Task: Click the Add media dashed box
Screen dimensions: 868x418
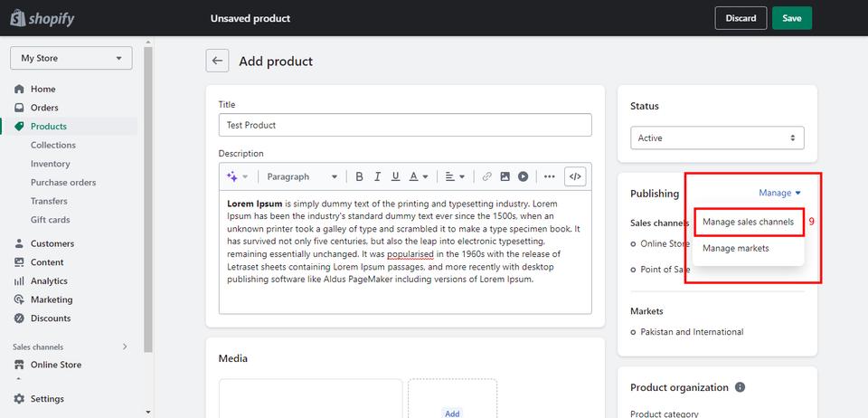Action: (452, 399)
